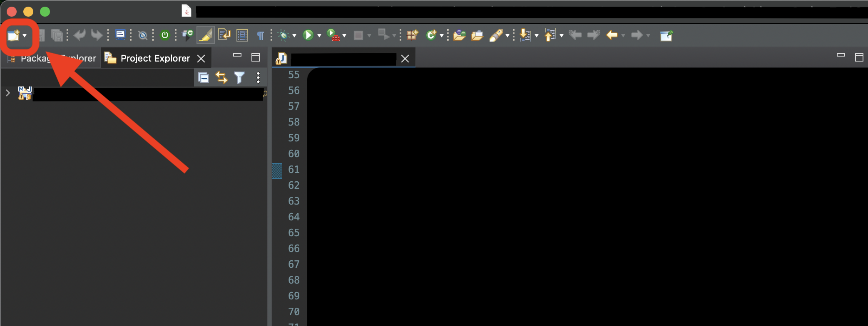Image resolution: width=868 pixels, height=326 pixels.
Task: Toggle Skip All Breakpoints
Action: (143, 35)
